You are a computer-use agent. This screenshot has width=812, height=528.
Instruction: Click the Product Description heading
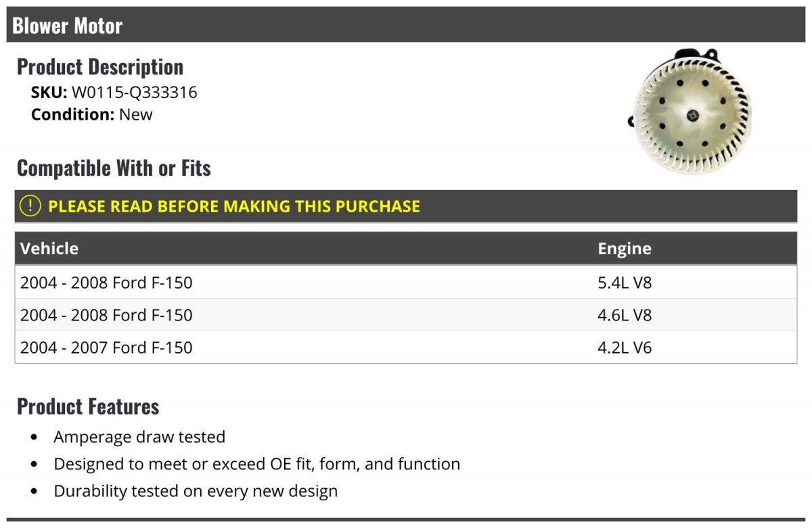pyautogui.click(x=100, y=67)
